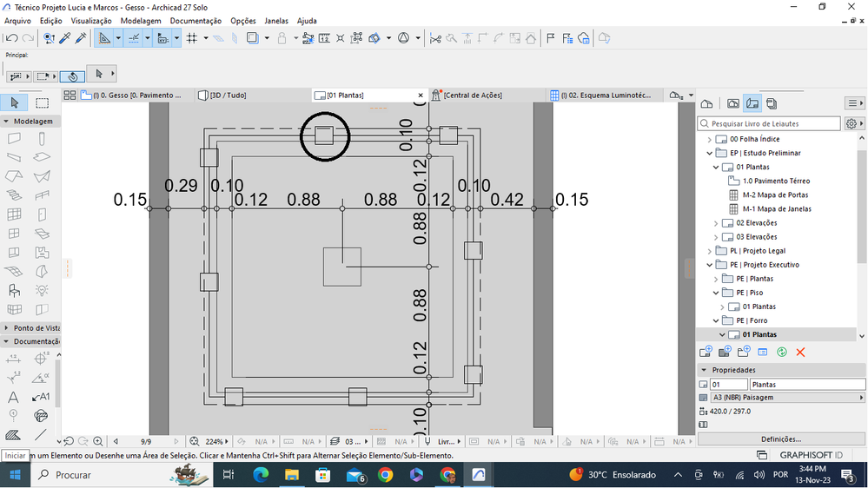868x488 pixels.
Task: Select the Railing tool
Action: point(42,195)
